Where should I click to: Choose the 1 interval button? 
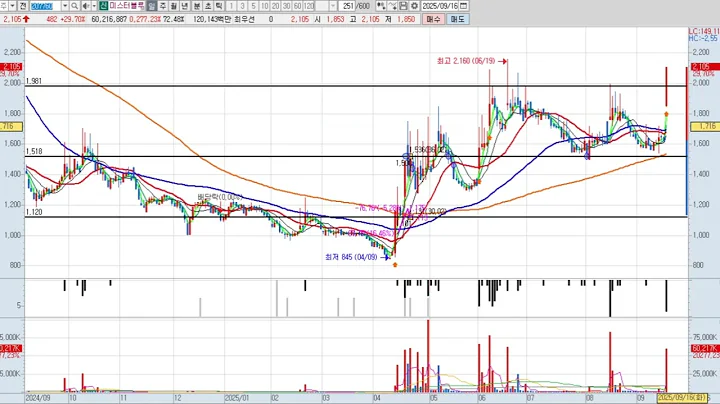231,6
